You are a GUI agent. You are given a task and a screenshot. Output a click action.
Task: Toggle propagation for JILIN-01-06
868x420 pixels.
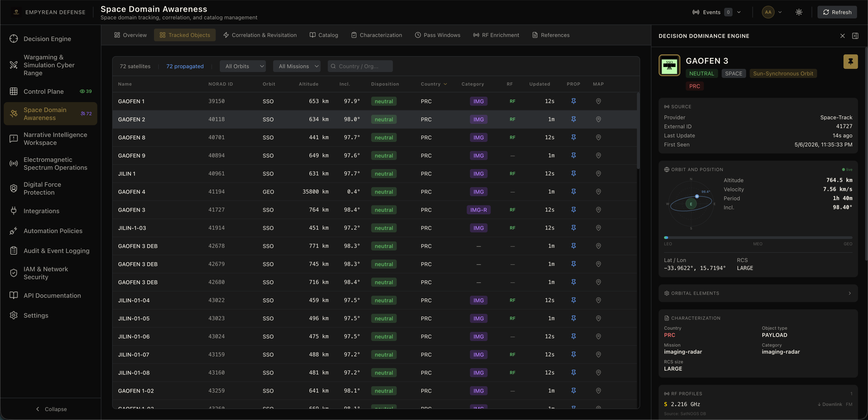tap(573, 336)
